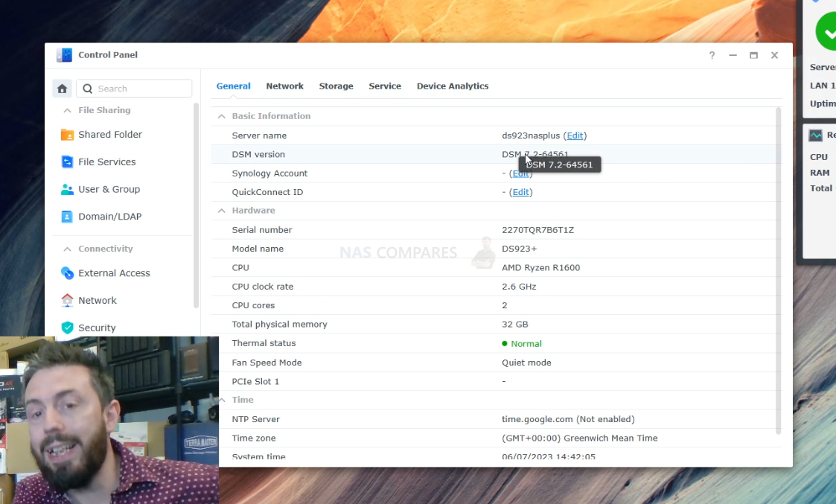
Task: Collapse the Connectivity section
Action: tap(67, 249)
